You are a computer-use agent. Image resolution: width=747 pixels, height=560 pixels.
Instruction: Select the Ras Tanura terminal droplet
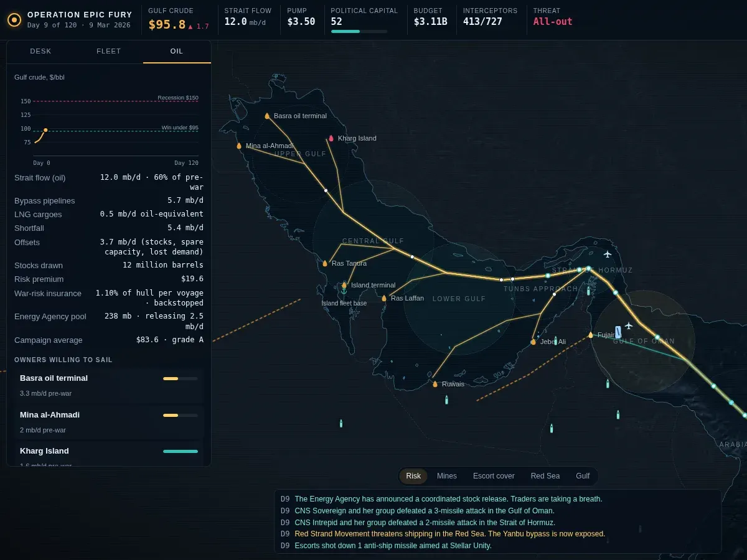point(325,263)
